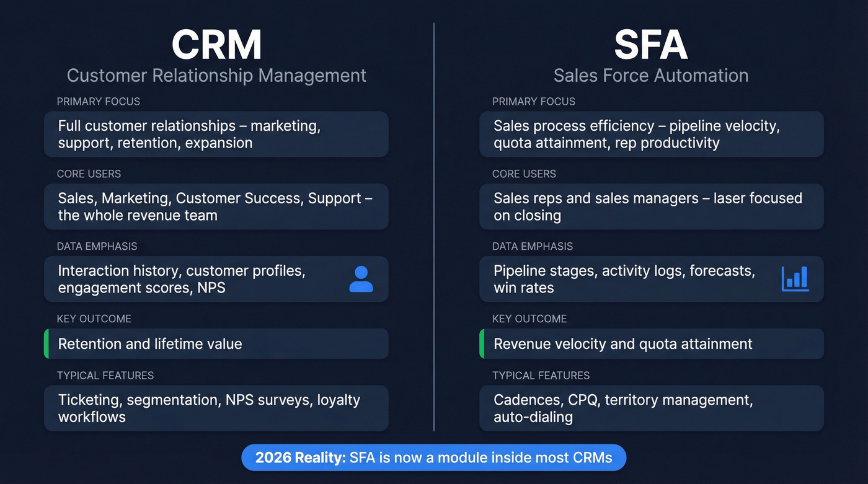Click the blue person icon in Data Emphasis
Viewport: 868px width, 484px height.
click(360, 279)
